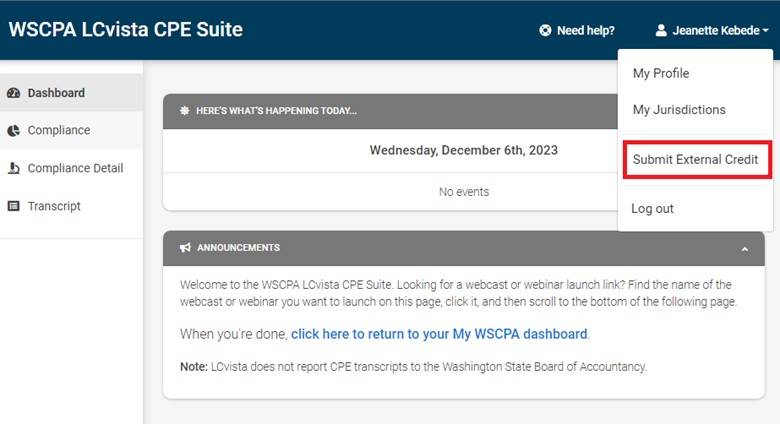The image size is (780, 424).
Task: Click the Compliance pie chart icon
Action: pos(13,130)
